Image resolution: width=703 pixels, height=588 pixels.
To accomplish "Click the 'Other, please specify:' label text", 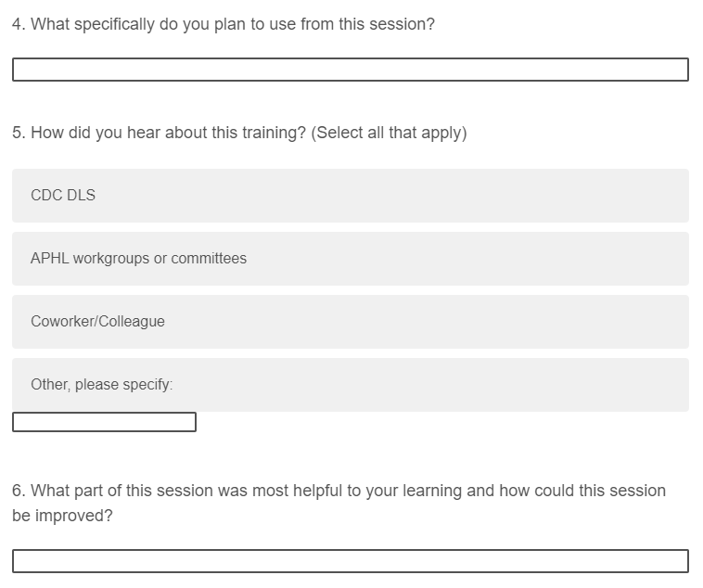I will pyautogui.click(x=101, y=385).
